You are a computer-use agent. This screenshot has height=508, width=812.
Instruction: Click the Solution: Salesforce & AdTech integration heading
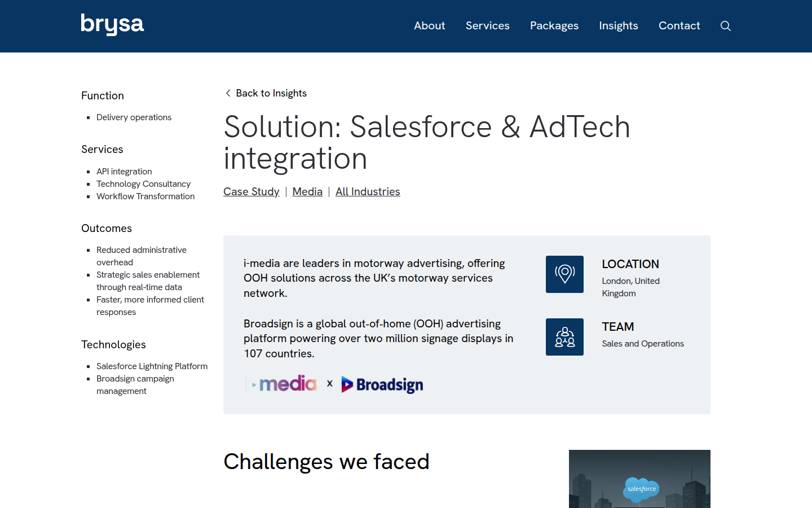[426, 142]
